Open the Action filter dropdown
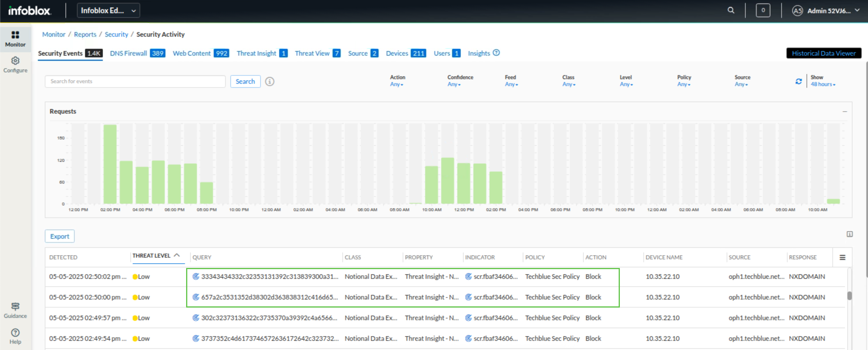 397,84
